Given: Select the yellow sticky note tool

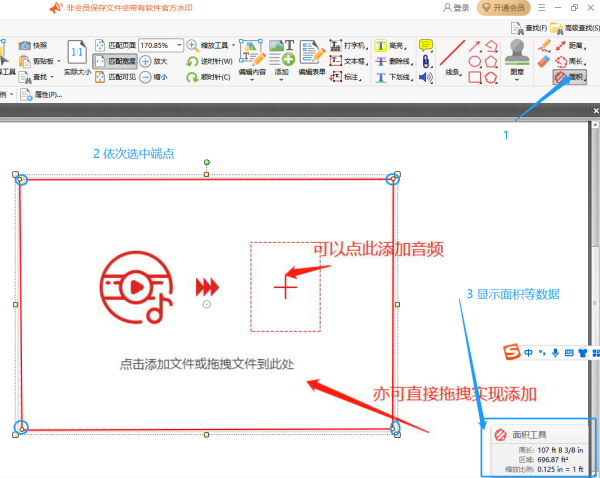Looking at the screenshot, I should click(x=426, y=45).
